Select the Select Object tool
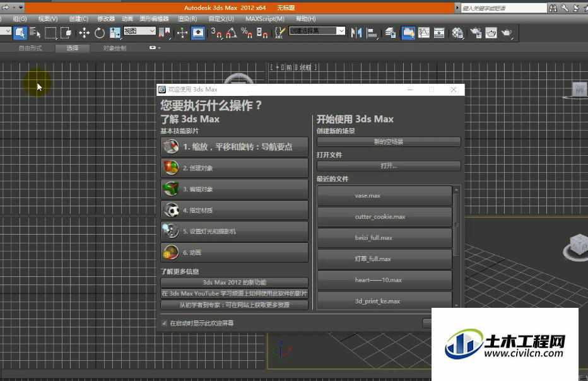This screenshot has height=381, width=588. click(x=20, y=33)
